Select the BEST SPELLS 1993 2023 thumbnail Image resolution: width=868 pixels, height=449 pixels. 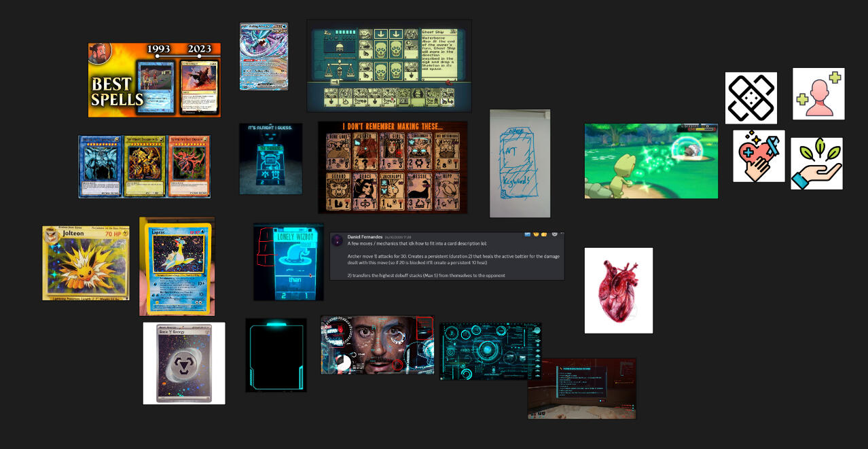pos(154,80)
